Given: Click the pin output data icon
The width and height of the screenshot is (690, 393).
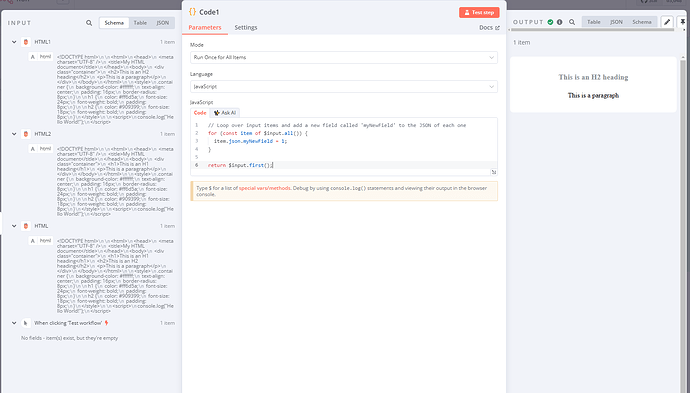Looking at the screenshot, I should pyautogui.click(x=683, y=22).
